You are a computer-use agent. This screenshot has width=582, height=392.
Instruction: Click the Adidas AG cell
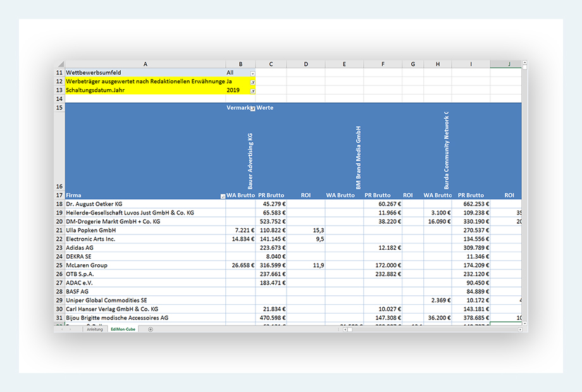pos(145,248)
